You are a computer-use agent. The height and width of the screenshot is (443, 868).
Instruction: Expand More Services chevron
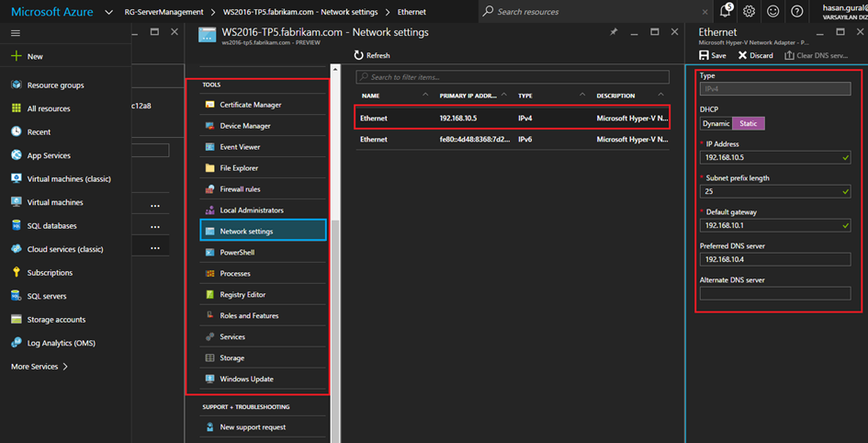[65, 367]
